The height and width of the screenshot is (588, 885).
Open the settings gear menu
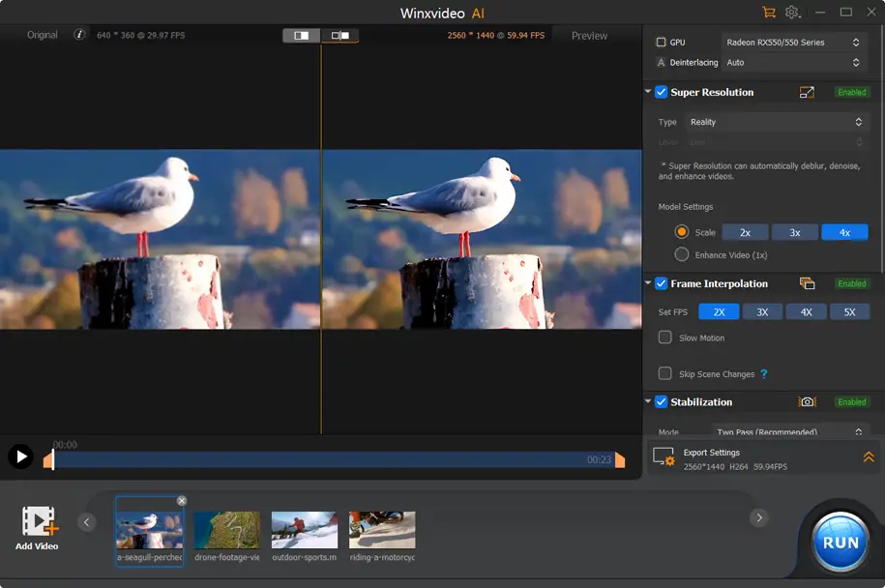pos(792,13)
